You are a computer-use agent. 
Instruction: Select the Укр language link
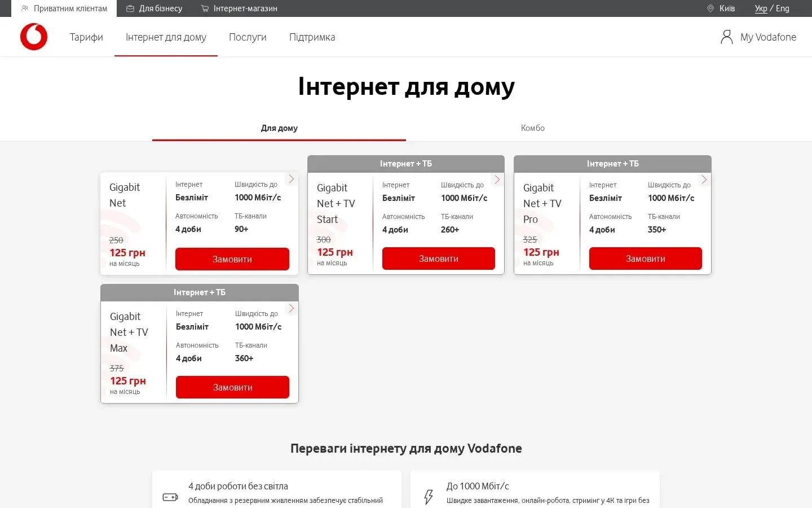(x=761, y=8)
